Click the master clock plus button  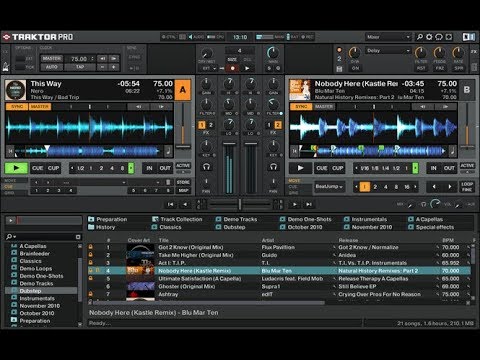[114, 67]
